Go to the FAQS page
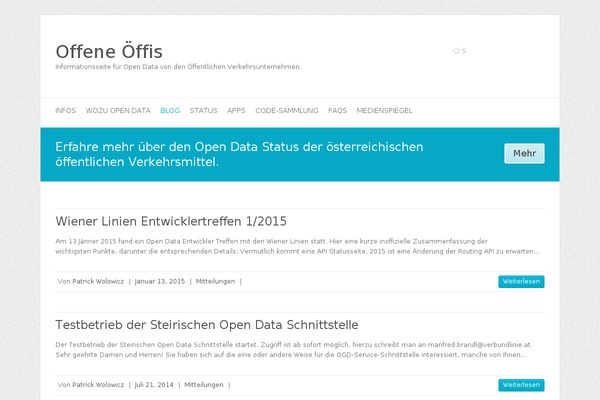600x400 pixels. 338,111
